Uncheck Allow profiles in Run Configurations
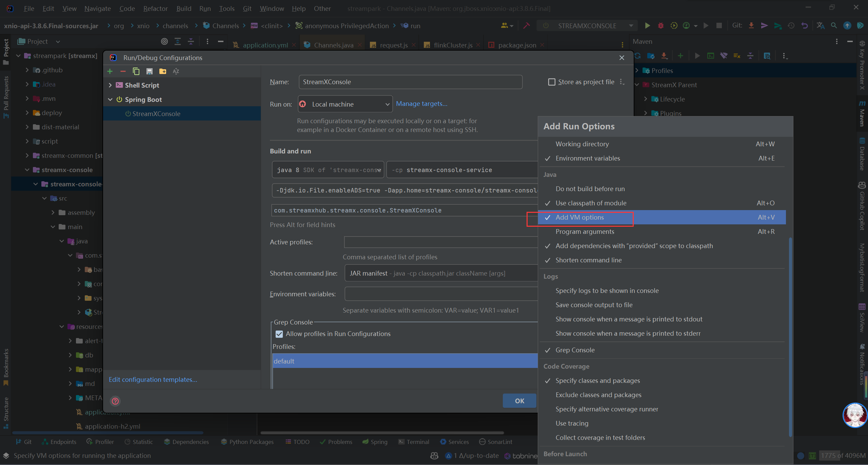Screen dimensions: 868x465 click(279, 334)
